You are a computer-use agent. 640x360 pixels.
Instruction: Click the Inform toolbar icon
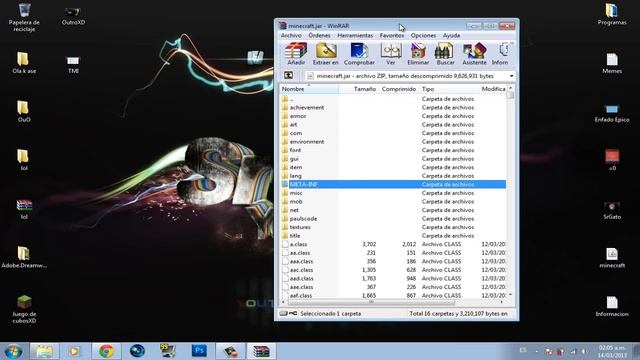(500, 54)
